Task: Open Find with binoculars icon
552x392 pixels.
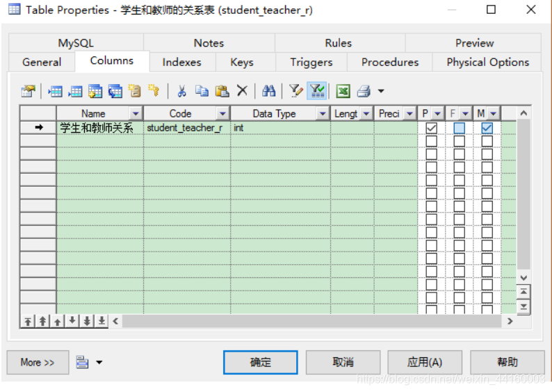Action: click(268, 91)
